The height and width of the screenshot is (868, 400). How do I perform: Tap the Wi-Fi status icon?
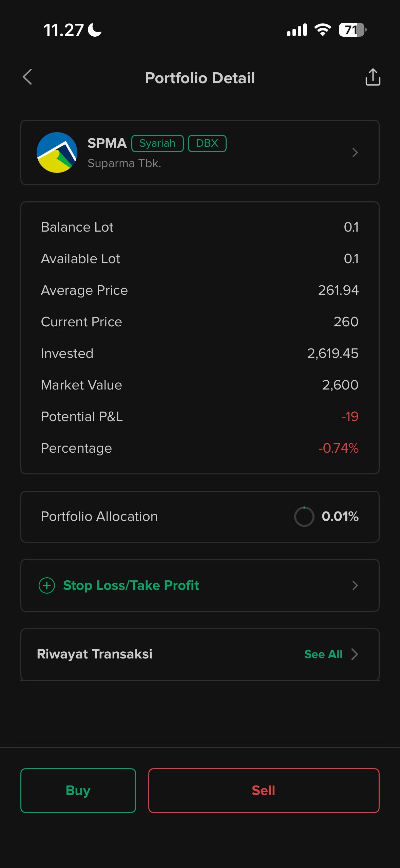tap(323, 30)
